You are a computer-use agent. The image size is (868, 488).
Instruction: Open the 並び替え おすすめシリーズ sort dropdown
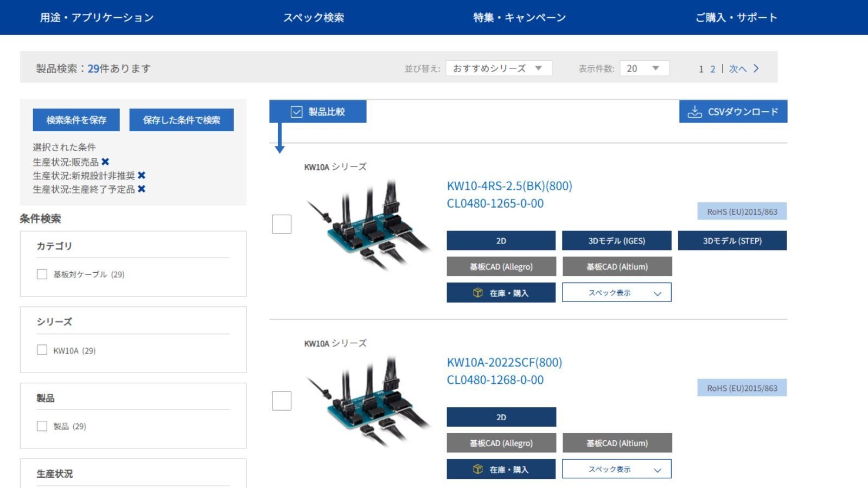(x=498, y=68)
